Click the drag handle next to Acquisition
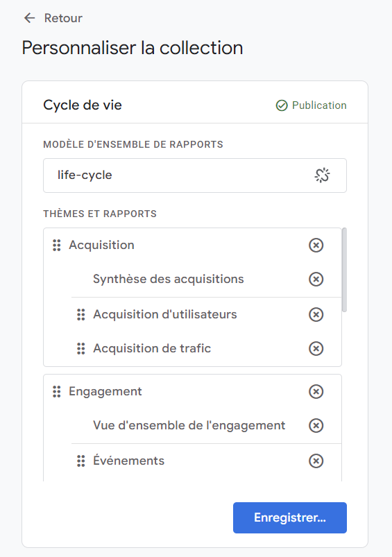Image resolution: width=392 pixels, height=557 pixels. [x=56, y=245]
